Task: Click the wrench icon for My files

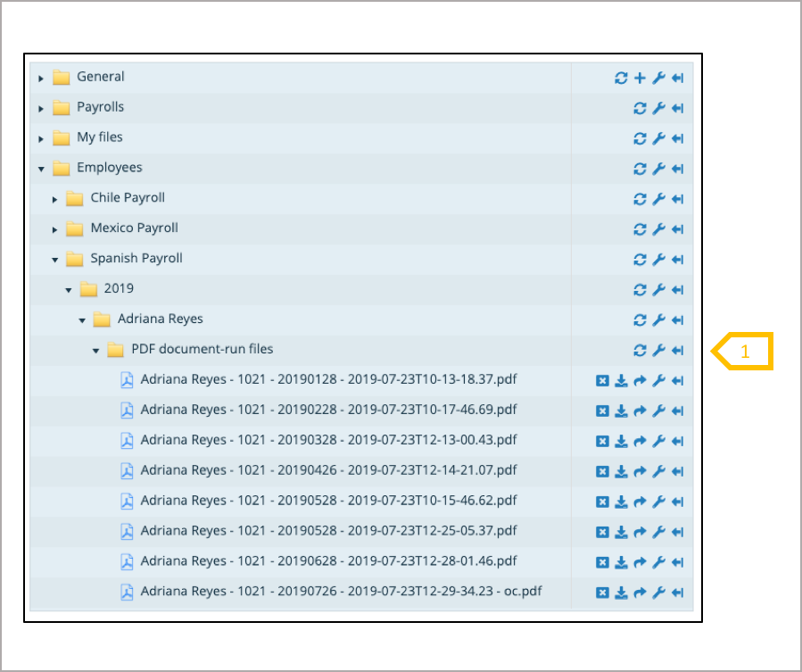Action: [658, 139]
